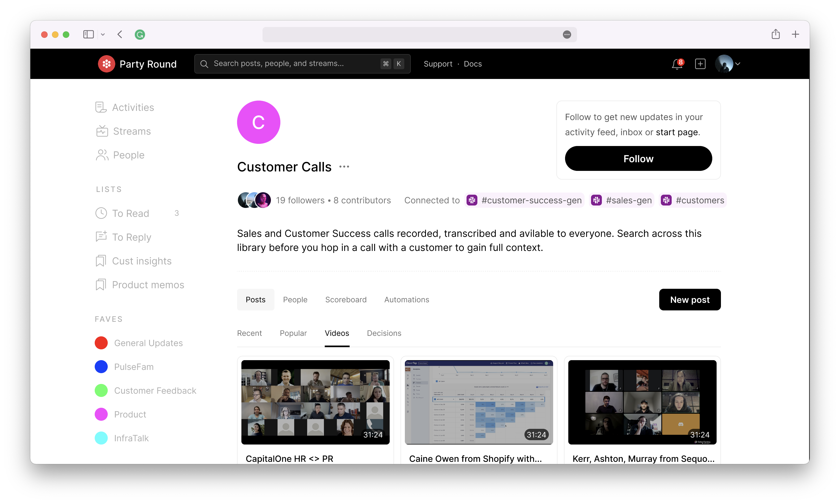Open the To Read list
Image resolution: width=840 pixels, height=504 pixels.
tap(130, 213)
